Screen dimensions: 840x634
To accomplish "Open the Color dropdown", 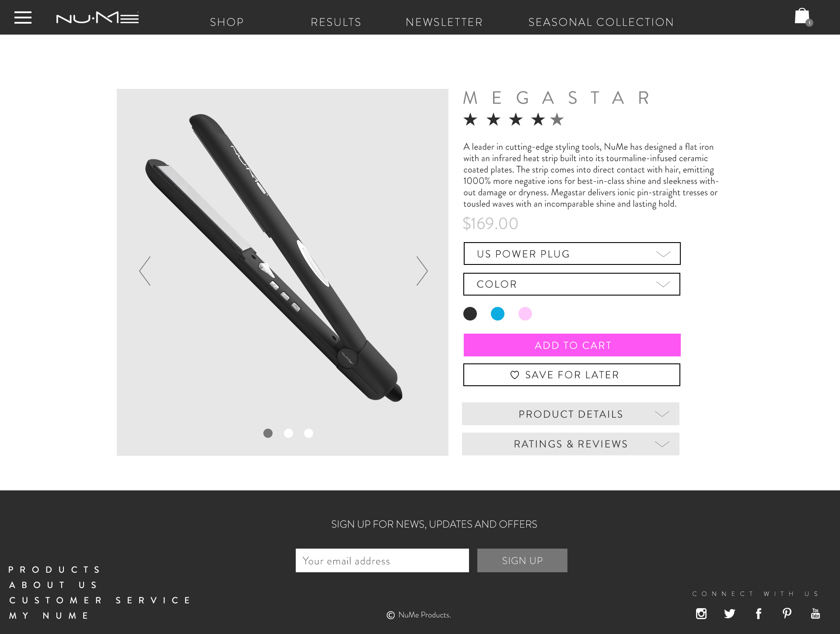I will [x=572, y=284].
